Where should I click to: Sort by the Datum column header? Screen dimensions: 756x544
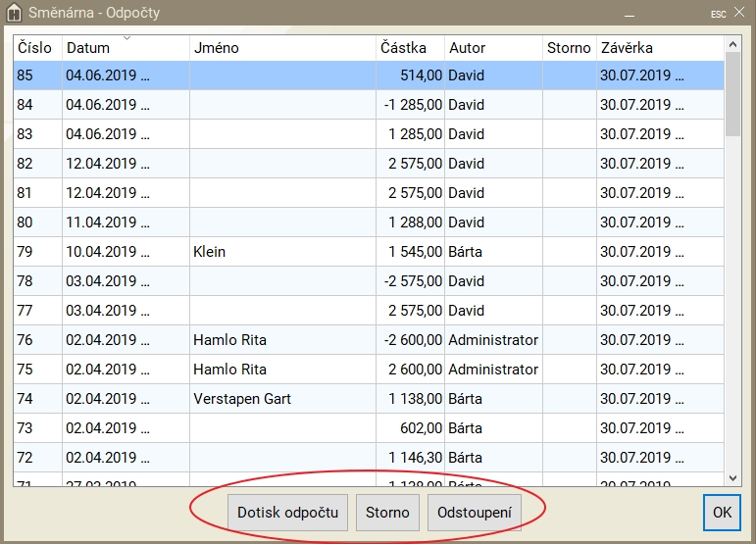click(126, 48)
